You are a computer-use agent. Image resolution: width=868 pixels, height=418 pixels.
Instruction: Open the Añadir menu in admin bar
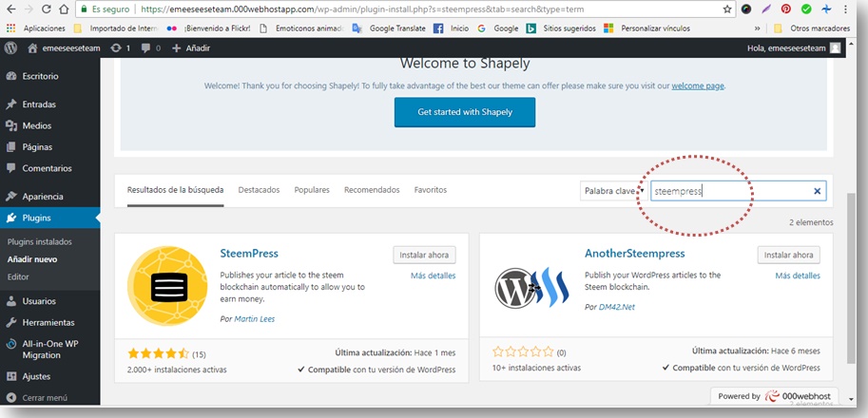(191, 48)
